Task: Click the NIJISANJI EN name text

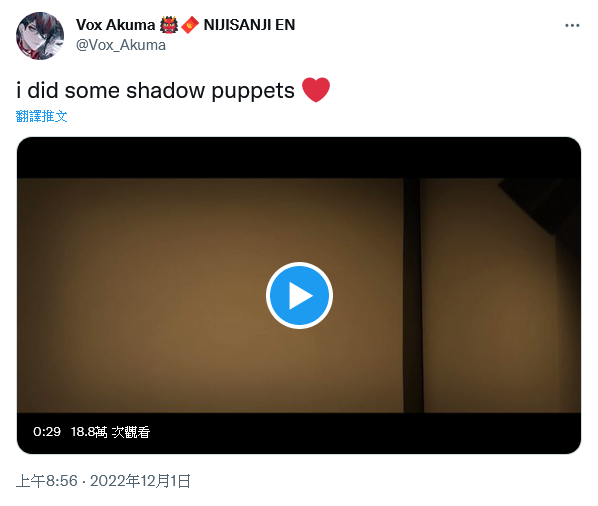Action: tap(249, 25)
